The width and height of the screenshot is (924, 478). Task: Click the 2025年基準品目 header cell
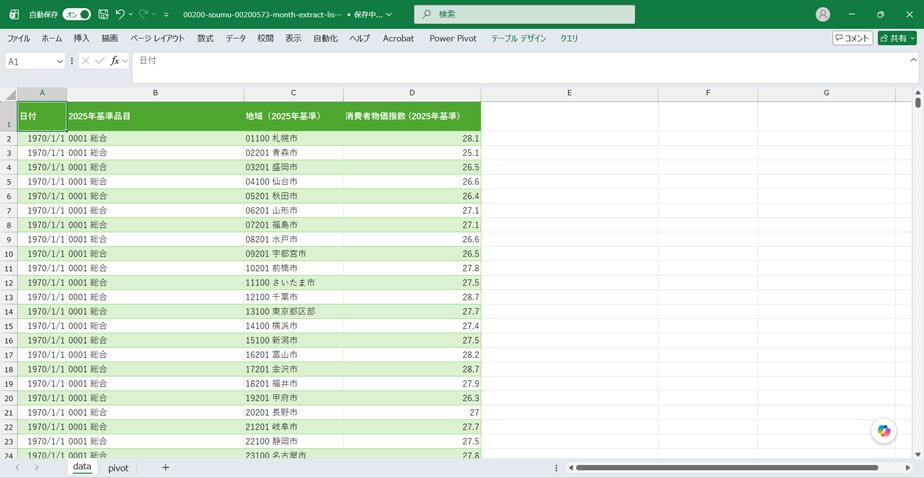point(155,116)
